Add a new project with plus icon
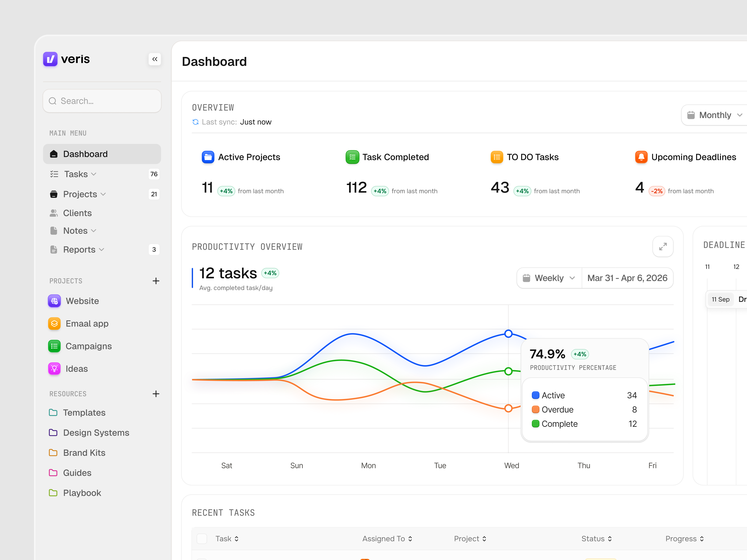Image resolution: width=747 pixels, height=560 pixels. [156, 281]
